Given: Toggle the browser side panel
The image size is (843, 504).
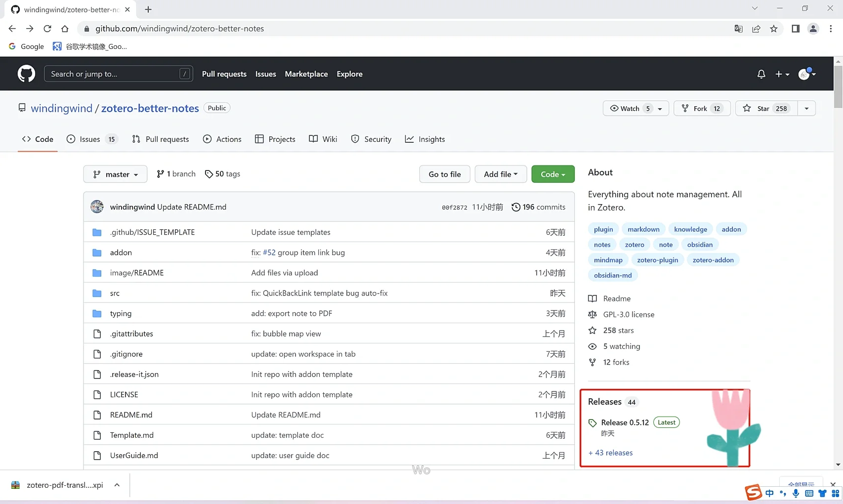Looking at the screenshot, I should click(x=796, y=29).
